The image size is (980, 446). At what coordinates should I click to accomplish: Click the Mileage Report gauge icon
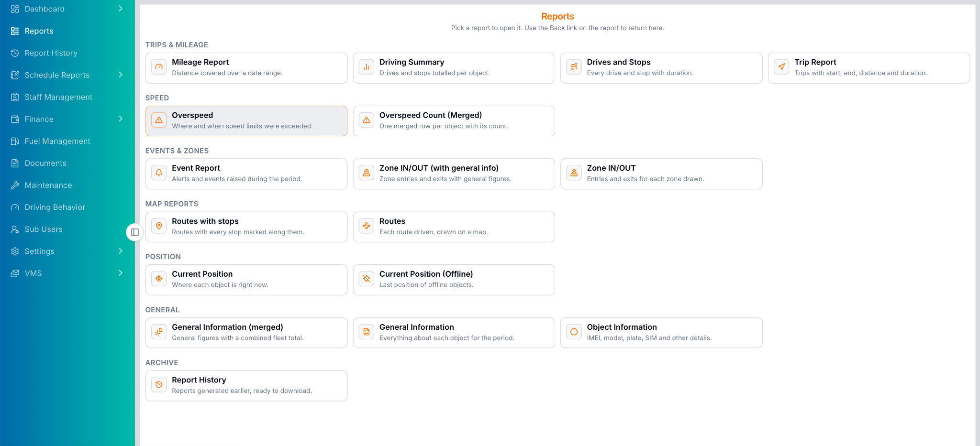click(x=159, y=67)
